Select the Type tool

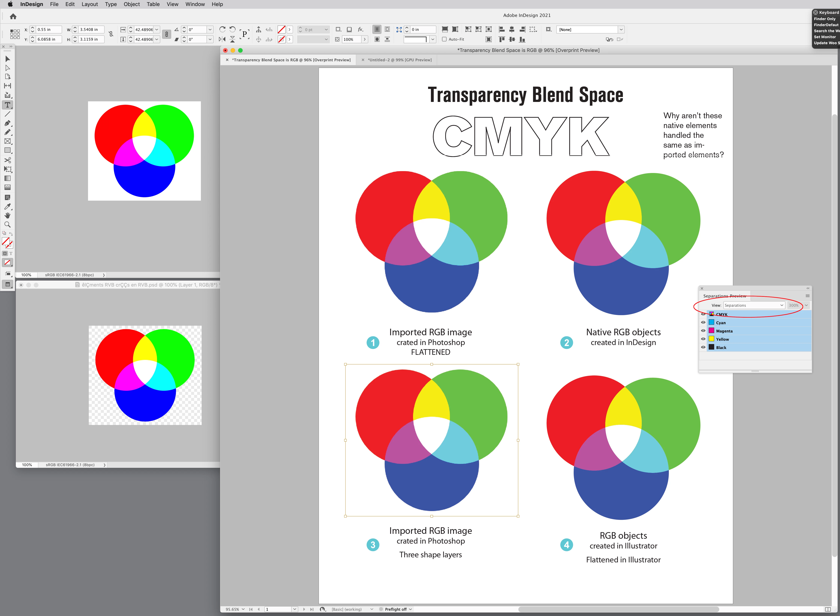[x=8, y=105]
